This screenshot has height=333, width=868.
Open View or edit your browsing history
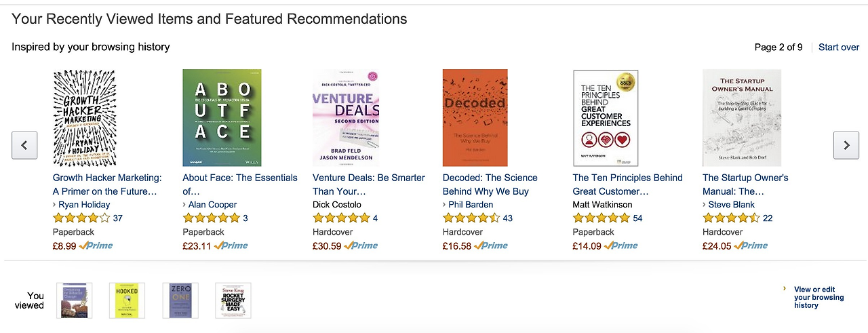click(x=818, y=297)
